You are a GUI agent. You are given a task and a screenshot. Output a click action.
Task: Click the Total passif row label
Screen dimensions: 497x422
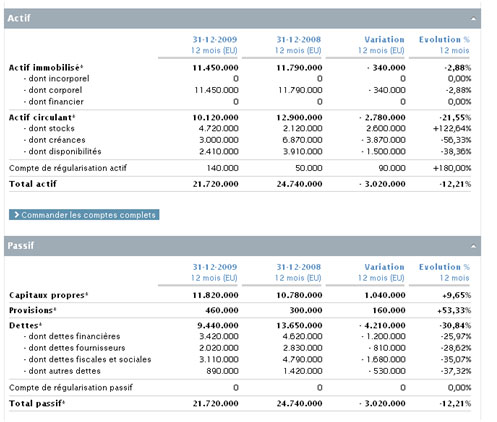pyautogui.click(x=37, y=404)
